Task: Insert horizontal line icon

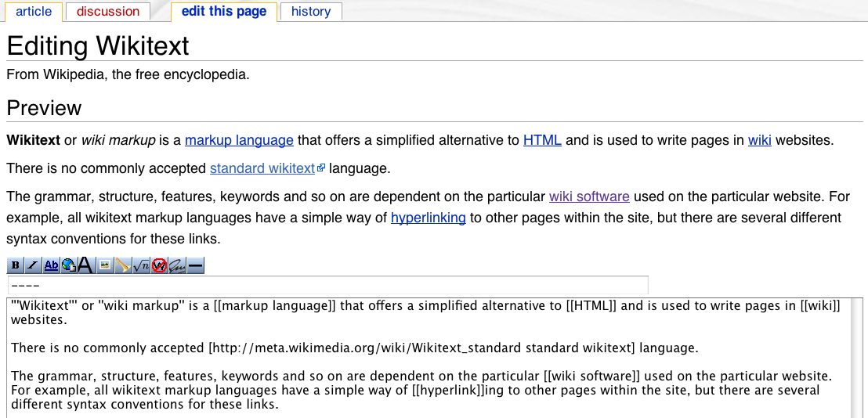Action: pyautogui.click(x=195, y=265)
